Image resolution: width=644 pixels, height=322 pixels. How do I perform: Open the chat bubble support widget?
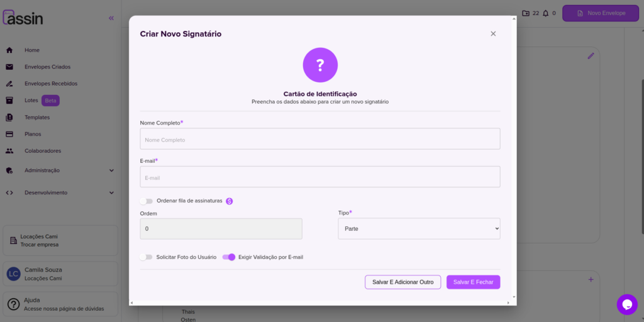[x=627, y=304]
